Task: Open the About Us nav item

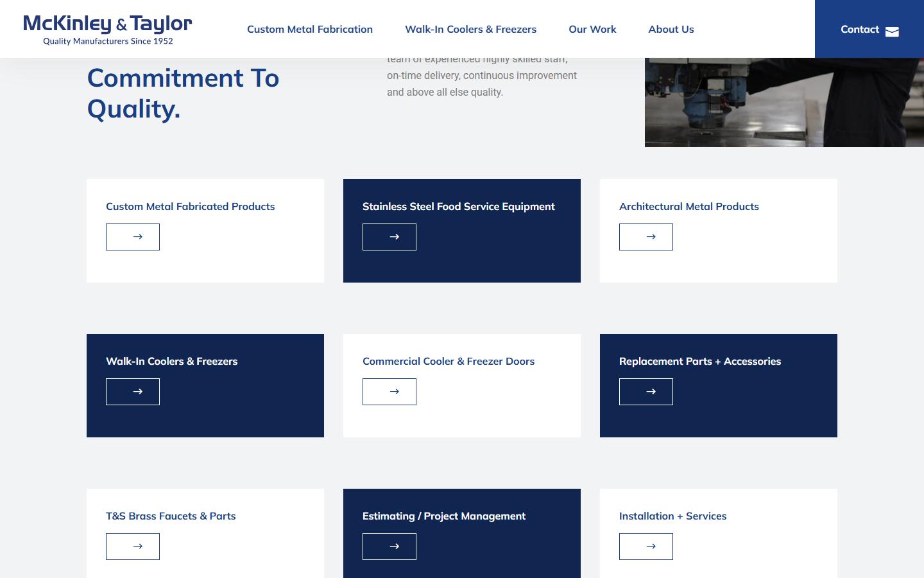Action: [x=671, y=29]
